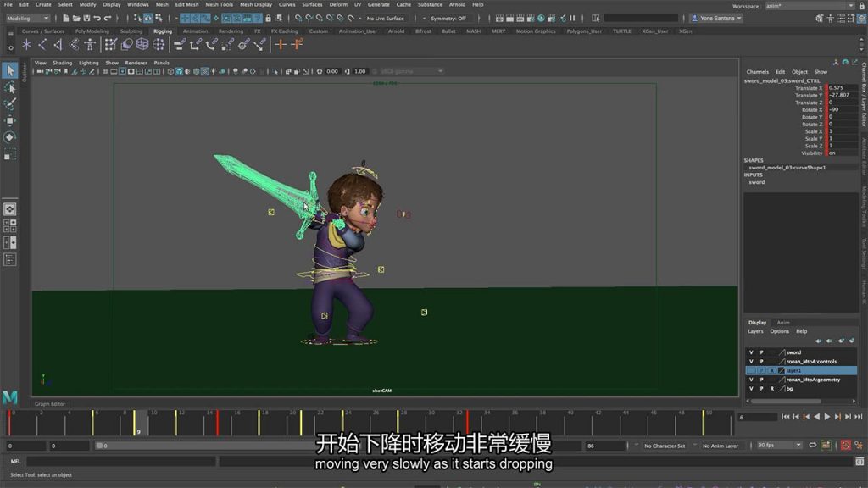
Task: Open the viewport color space dropdown
Action: point(411,71)
